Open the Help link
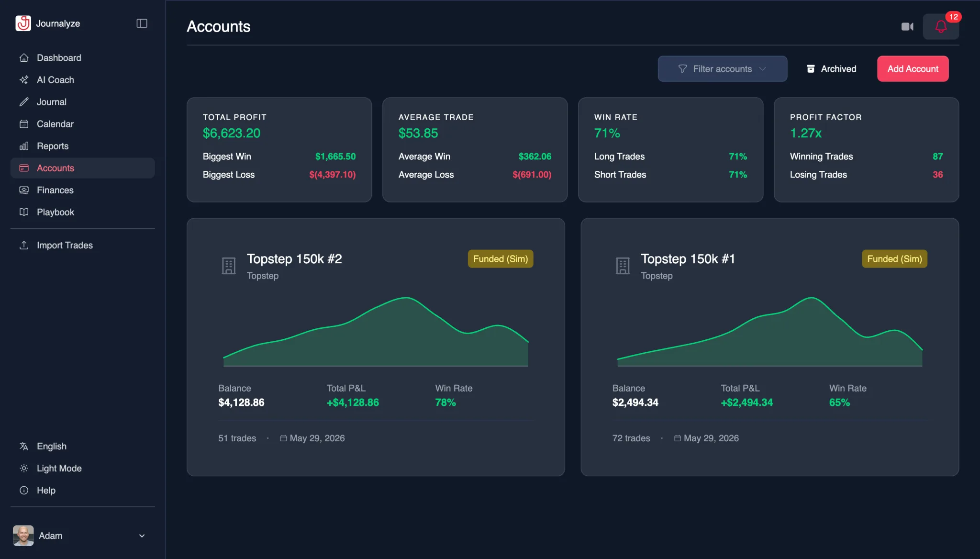Viewport: 980px width, 559px height. tap(82, 490)
